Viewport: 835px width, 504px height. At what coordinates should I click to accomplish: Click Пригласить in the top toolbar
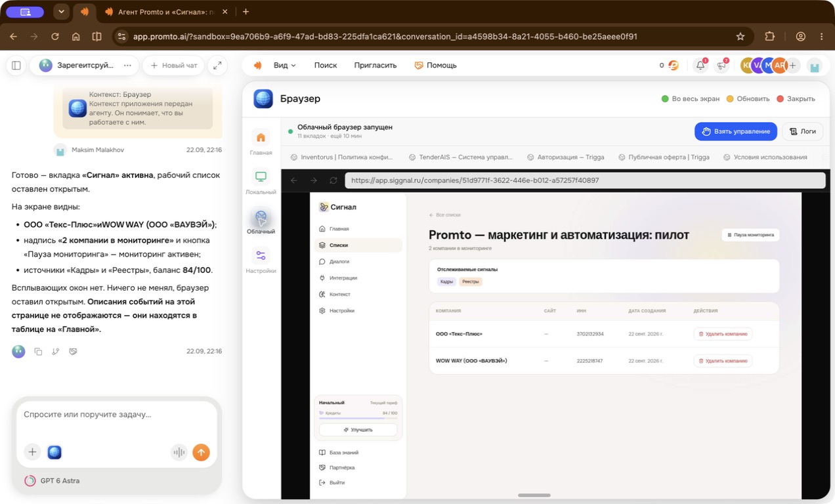[x=375, y=65]
